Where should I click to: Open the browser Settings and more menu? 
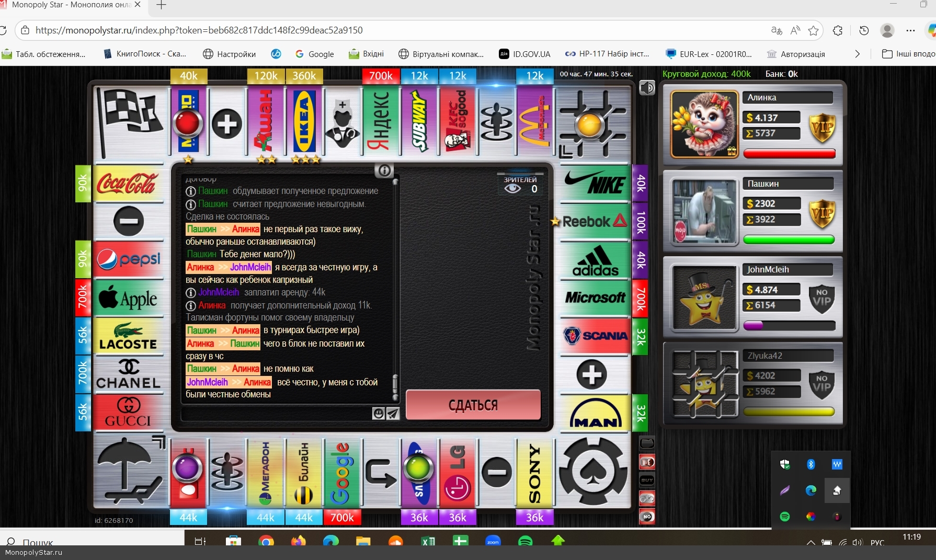910,30
